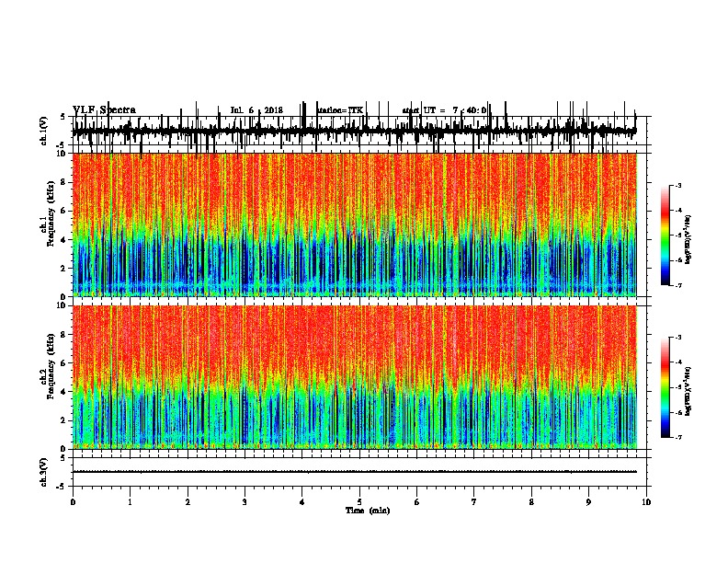
Task: Click the flat ch.3 voltage trace
Action: pyautogui.click(x=354, y=472)
